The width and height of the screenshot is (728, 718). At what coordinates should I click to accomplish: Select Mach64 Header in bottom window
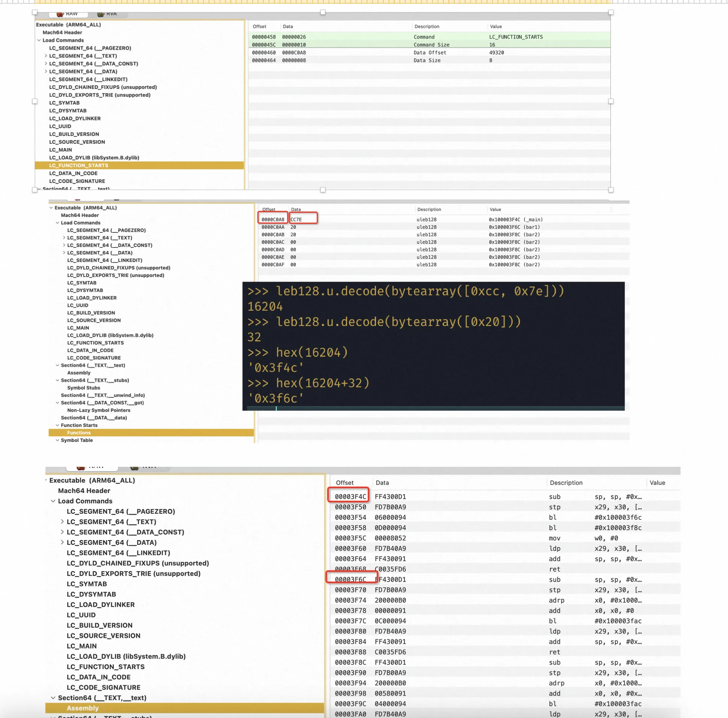(84, 491)
